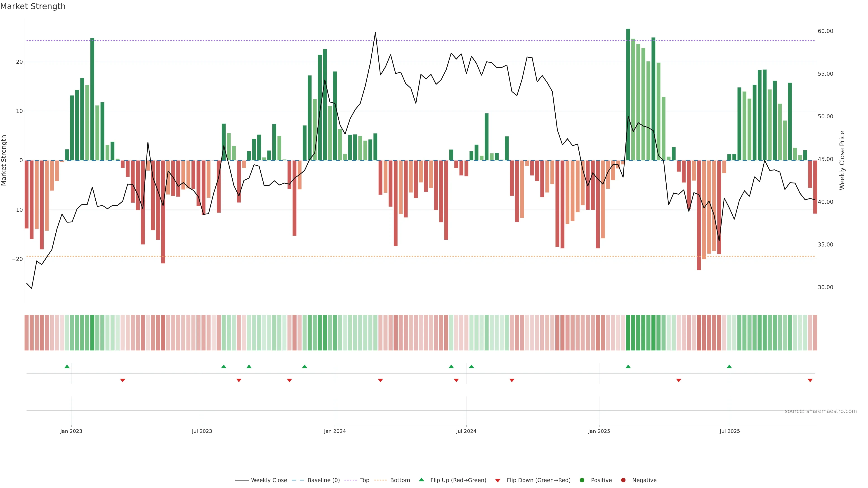
Task: Click the Flip Up green triangle legend icon
Action: pos(421,480)
